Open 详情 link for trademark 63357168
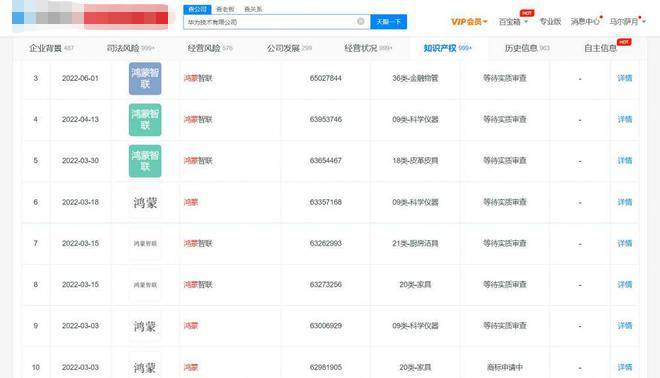 625,202
